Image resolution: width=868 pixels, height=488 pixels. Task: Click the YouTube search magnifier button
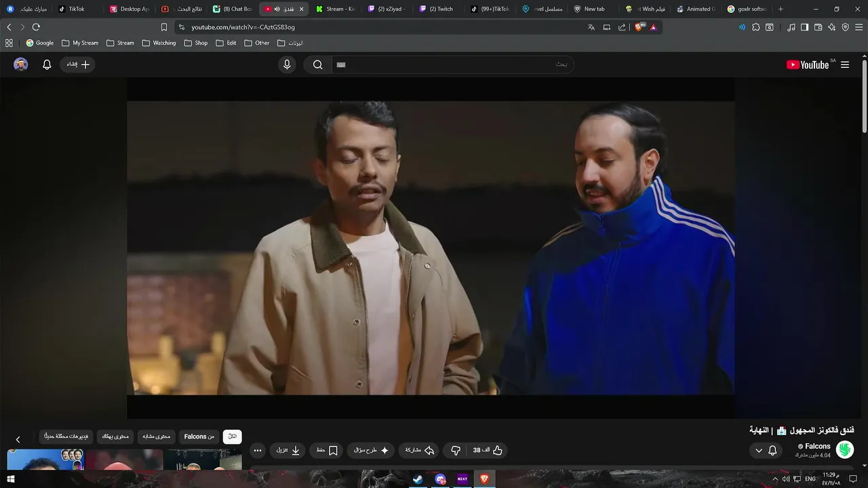click(x=317, y=64)
